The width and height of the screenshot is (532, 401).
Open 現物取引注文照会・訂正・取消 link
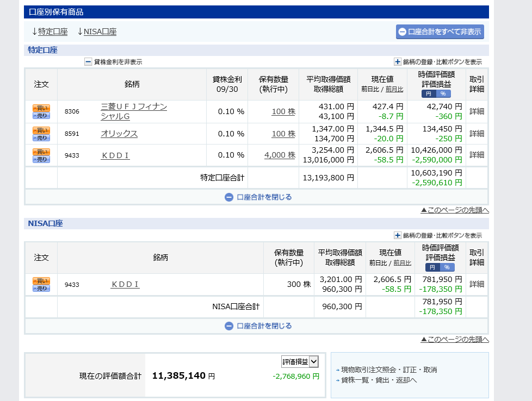389,370
